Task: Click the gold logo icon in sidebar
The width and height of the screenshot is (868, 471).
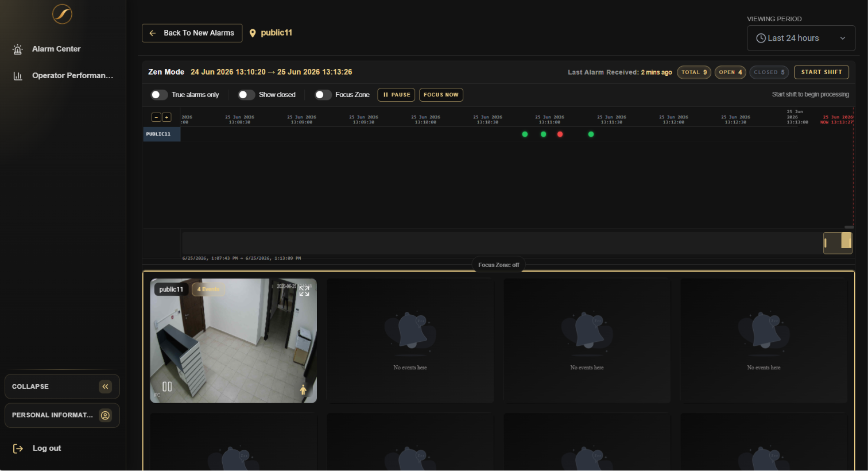Action: coord(62,14)
